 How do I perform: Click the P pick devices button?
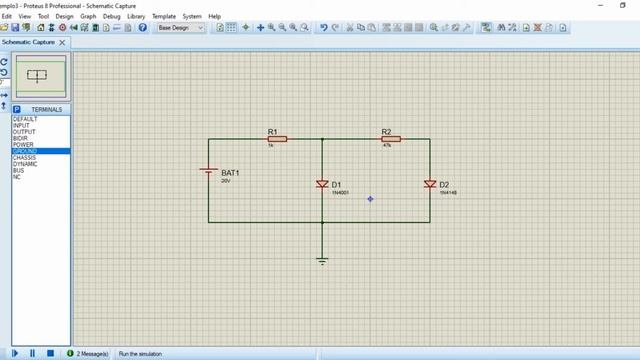16,109
